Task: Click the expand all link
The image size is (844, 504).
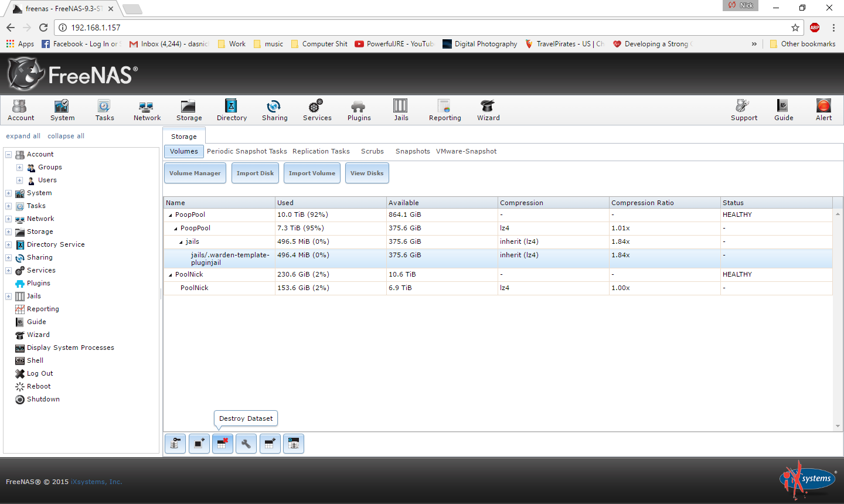Action: coord(23,136)
